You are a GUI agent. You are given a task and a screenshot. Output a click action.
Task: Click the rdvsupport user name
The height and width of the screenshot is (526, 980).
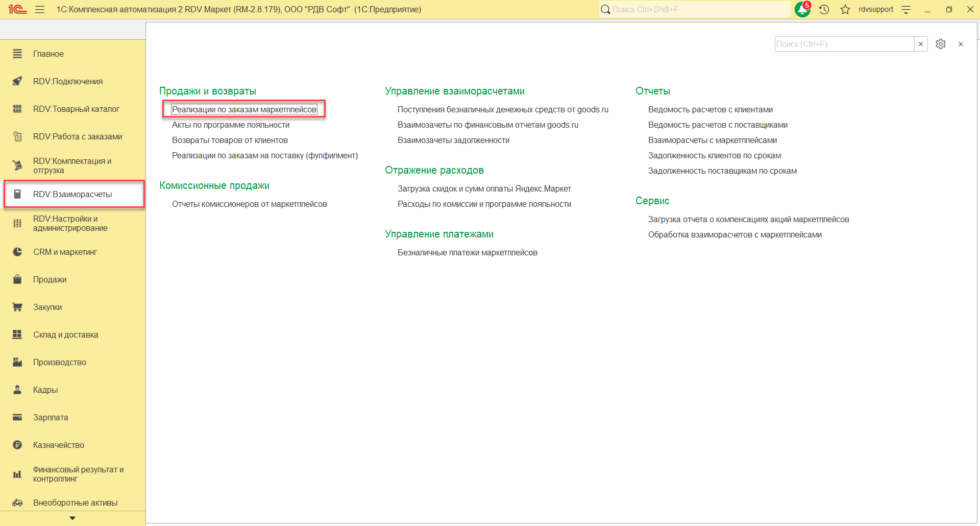coord(876,9)
